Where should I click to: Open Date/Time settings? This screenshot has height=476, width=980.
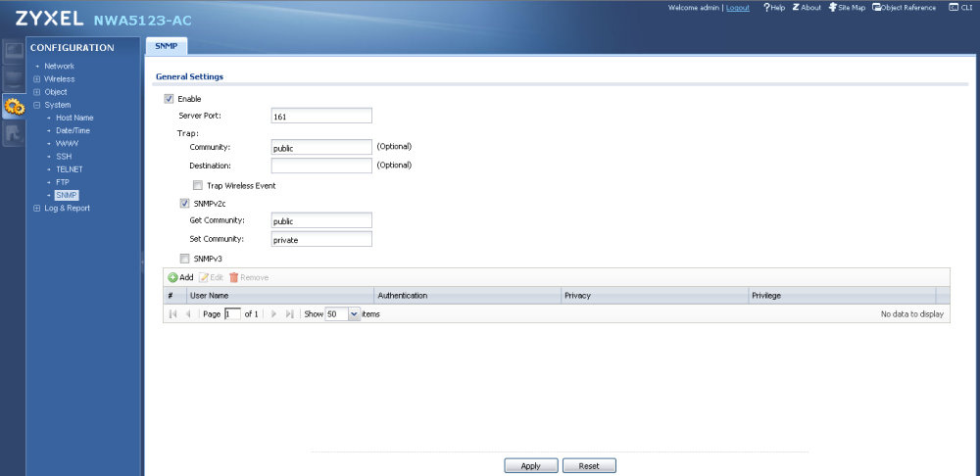point(73,130)
